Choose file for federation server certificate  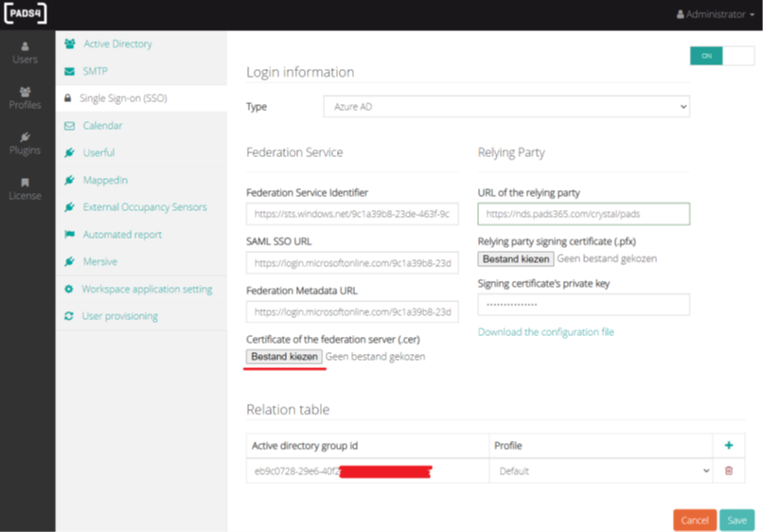pyautogui.click(x=284, y=356)
